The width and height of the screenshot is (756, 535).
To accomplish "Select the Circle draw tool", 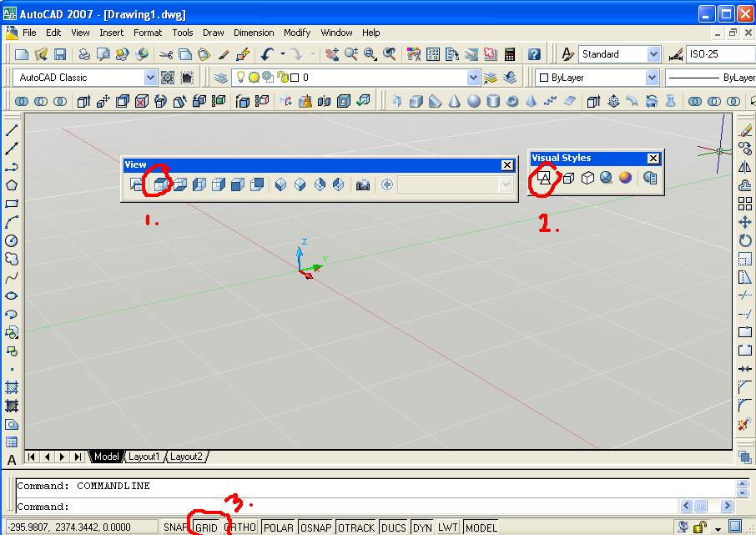I will 12,240.
